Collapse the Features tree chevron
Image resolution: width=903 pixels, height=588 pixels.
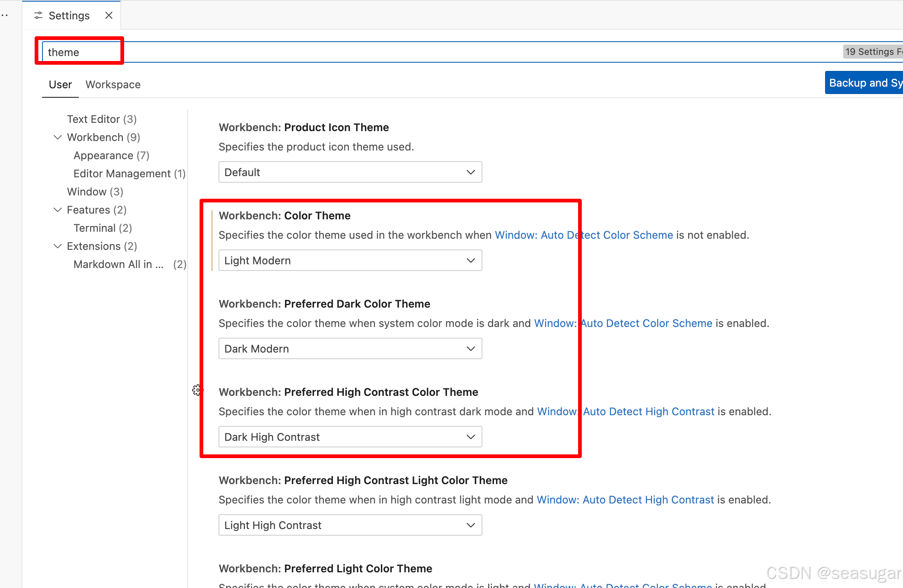click(x=58, y=209)
